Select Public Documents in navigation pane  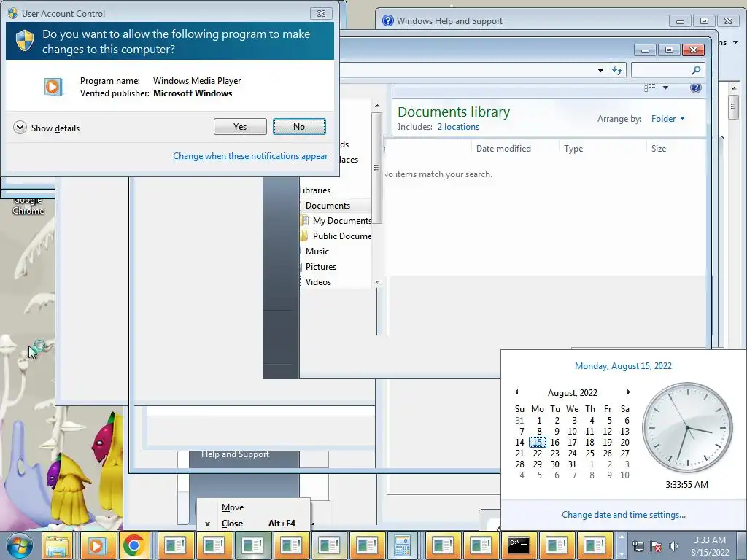[341, 236]
